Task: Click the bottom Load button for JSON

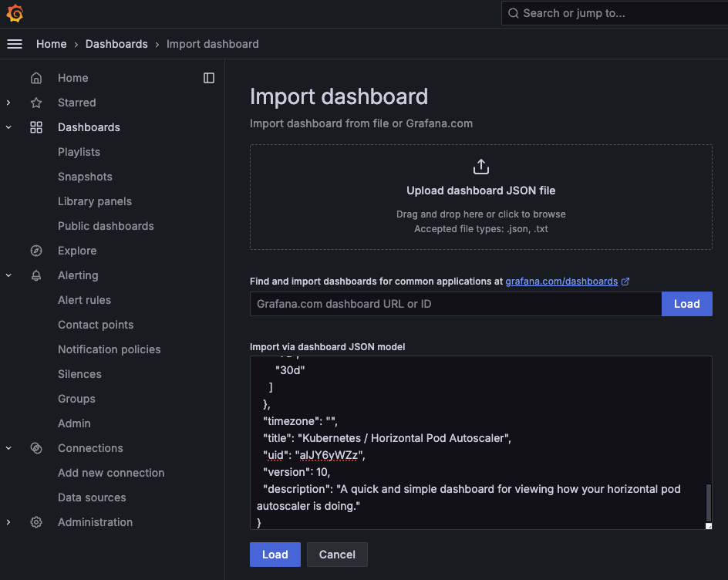Action: [275, 555]
